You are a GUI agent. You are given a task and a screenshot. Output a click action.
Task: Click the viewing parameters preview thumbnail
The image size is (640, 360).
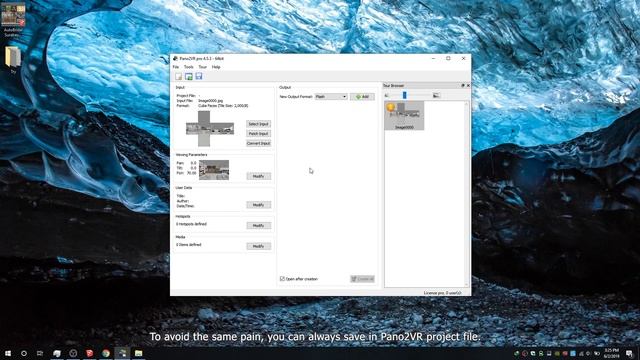pyautogui.click(x=214, y=170)
